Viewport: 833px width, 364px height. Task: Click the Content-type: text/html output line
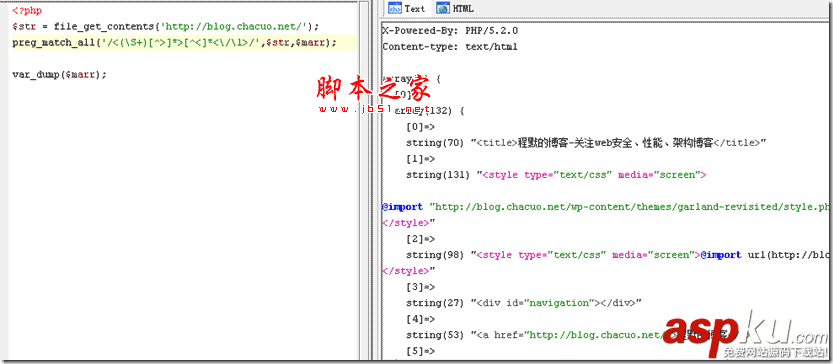click(449, 47)
